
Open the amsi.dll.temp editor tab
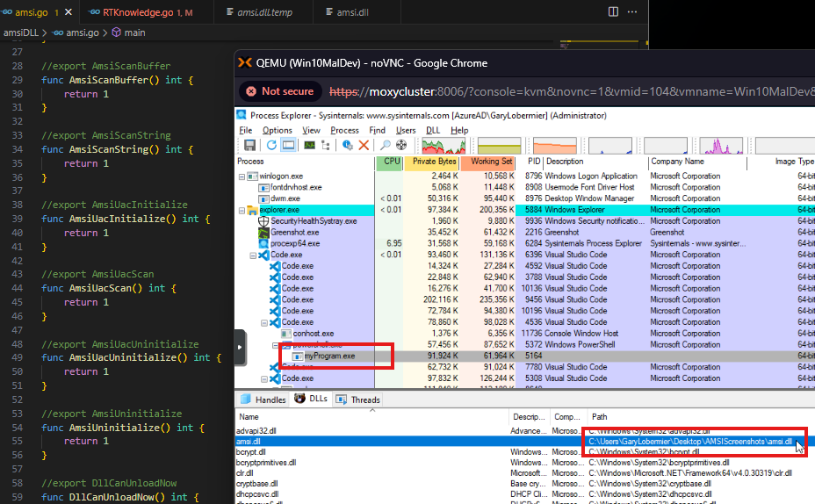pyautogui.click(x=263, y=12)
